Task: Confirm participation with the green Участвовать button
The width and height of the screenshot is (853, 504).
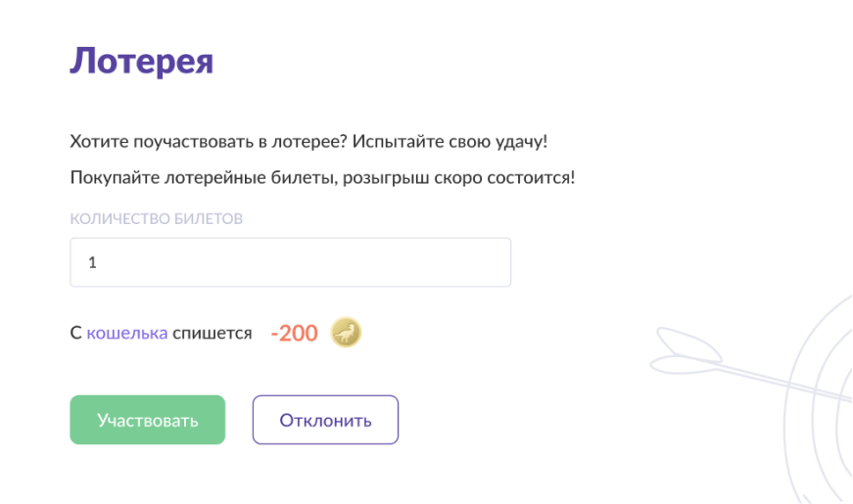Action: [x=148, y=420]
